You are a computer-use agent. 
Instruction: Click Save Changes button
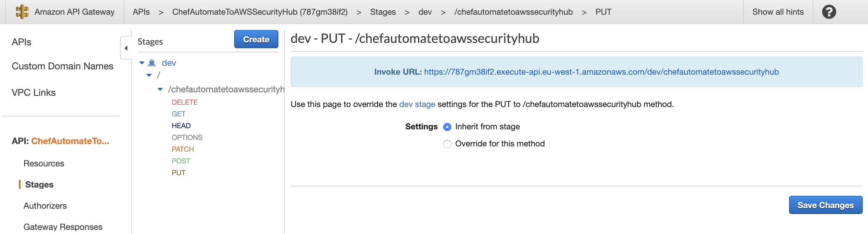click(x=826, y=205)
